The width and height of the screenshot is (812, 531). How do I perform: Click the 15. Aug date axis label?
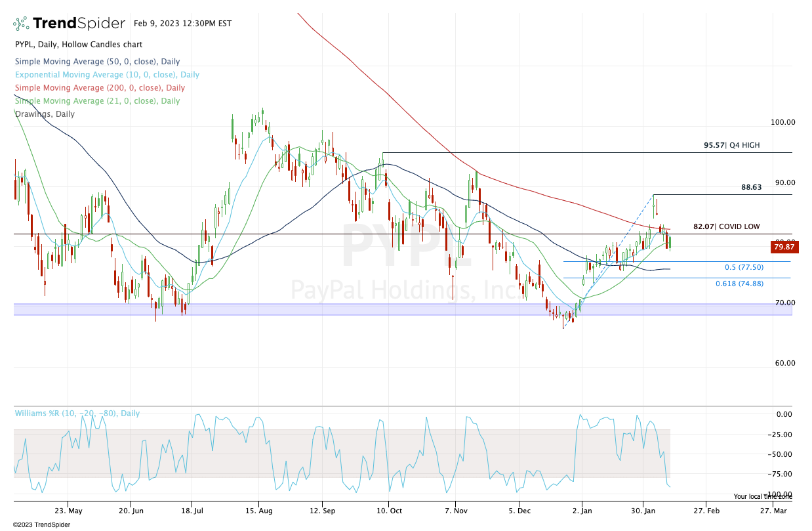tap(259, 510)
